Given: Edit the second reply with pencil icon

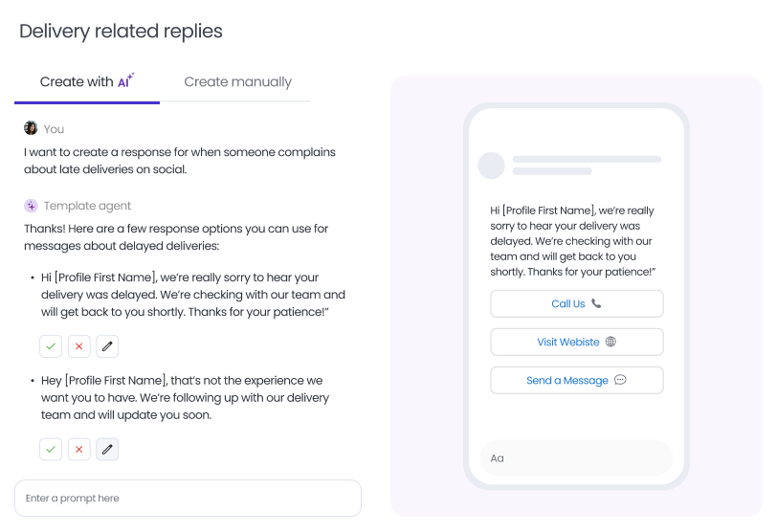Looking at the screenshot, I should coord(107,449).
